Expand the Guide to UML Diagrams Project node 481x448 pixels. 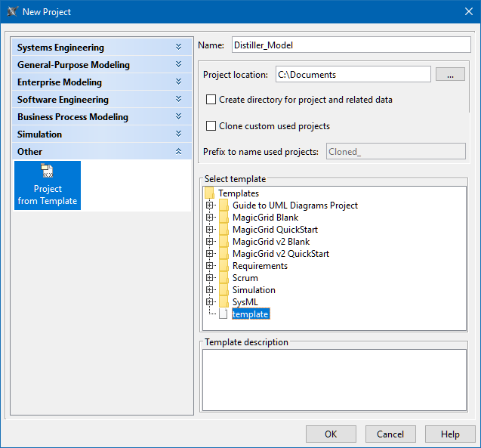(210, 205)
